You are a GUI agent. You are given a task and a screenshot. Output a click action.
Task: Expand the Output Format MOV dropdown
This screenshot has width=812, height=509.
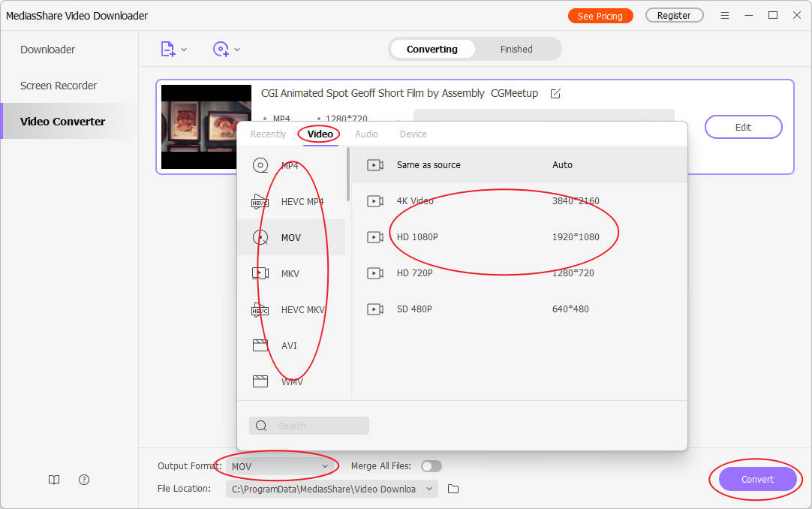(x=279, y=466)
